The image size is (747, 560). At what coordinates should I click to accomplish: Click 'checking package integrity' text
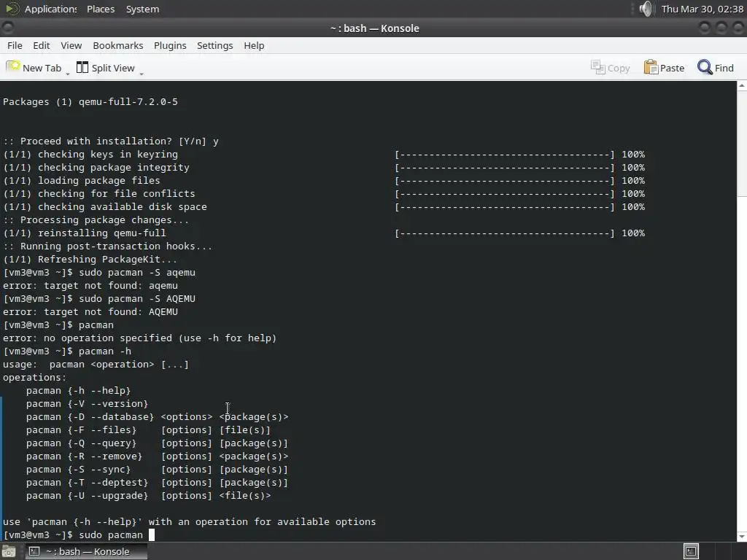pos(113,168)
